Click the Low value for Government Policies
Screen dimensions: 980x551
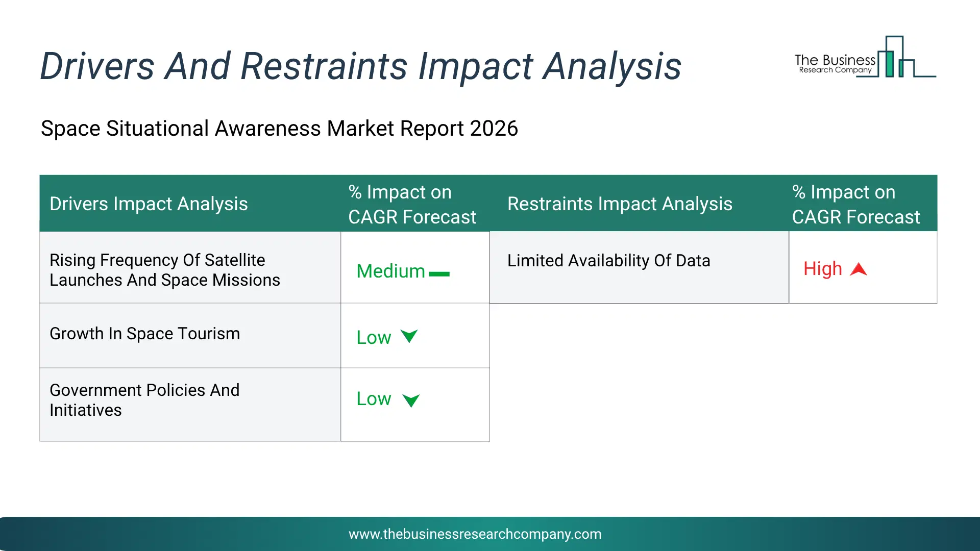tap(374, 398)
